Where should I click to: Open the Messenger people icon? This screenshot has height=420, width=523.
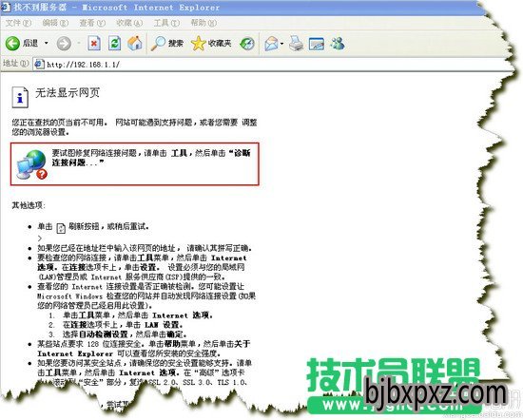[x=338, y=44]
